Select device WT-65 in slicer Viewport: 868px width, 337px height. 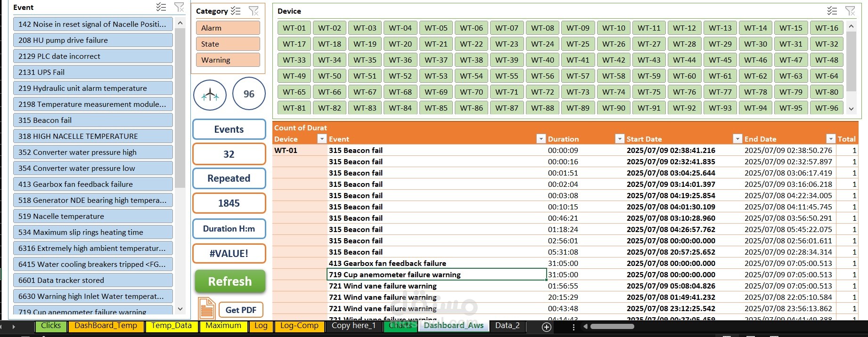294,92
